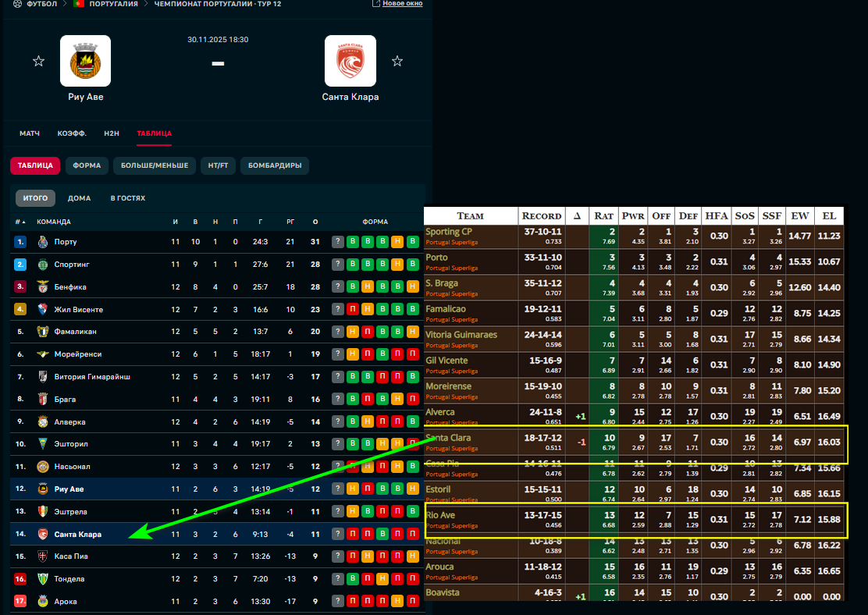Screen dimensions: 868x615
Task: Switch standings to В ГОСТЯХ
Action: (x=128, y=198)
